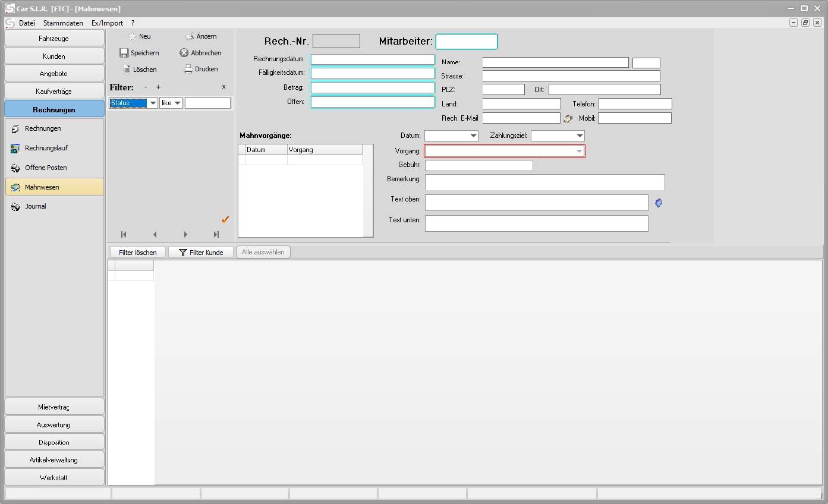Click the Rechnungsdatum field
Viewport: 828px width, 504px height.
[373, 59]
